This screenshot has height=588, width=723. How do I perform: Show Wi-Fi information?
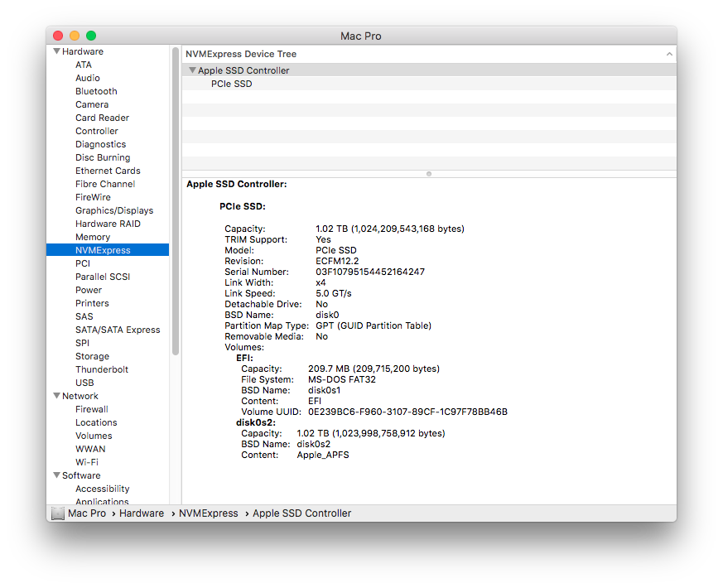pos(87,462)
